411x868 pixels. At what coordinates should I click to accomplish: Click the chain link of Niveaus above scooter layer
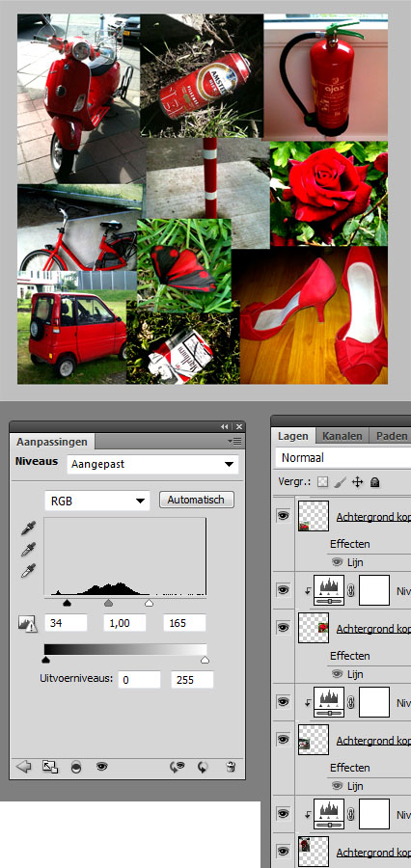click(350, 814)
